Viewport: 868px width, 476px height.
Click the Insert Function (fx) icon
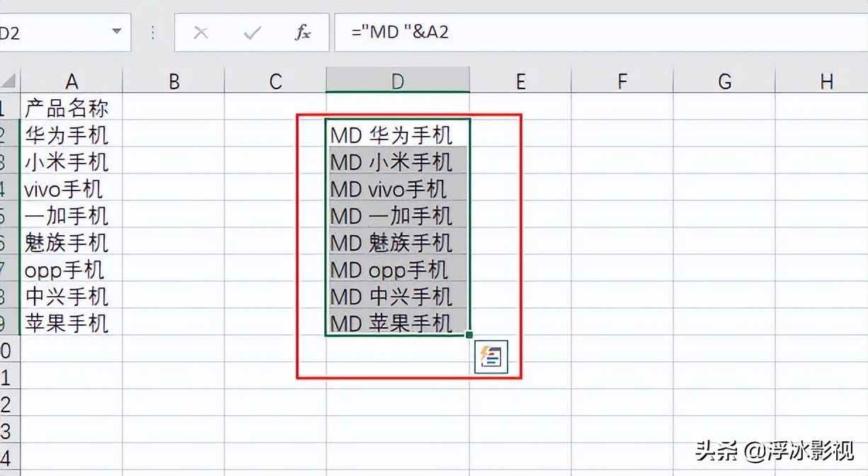coord(303,32)
